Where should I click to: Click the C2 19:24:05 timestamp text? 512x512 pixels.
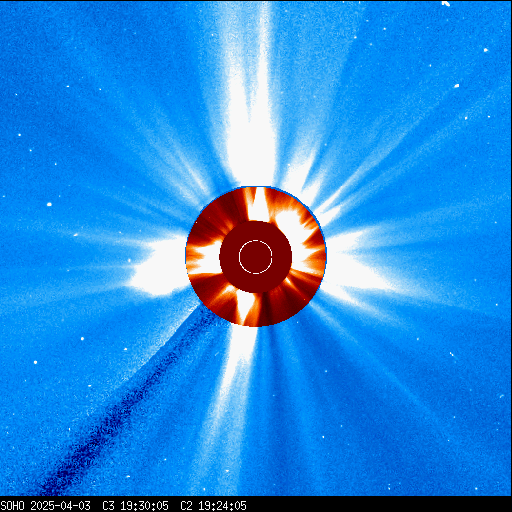(213, 506)
